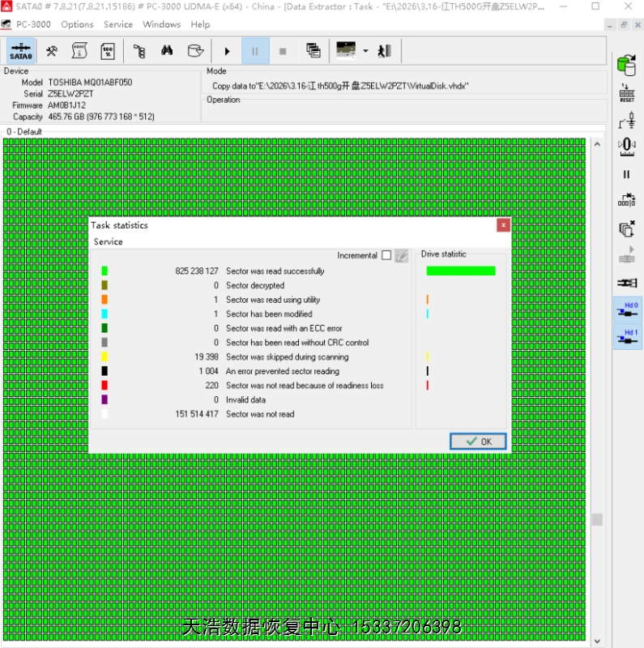The width and height of the screenshot is (644, 648).
Task: Click the exit application icon in toolbar
Action: click(x=385, y=51)
